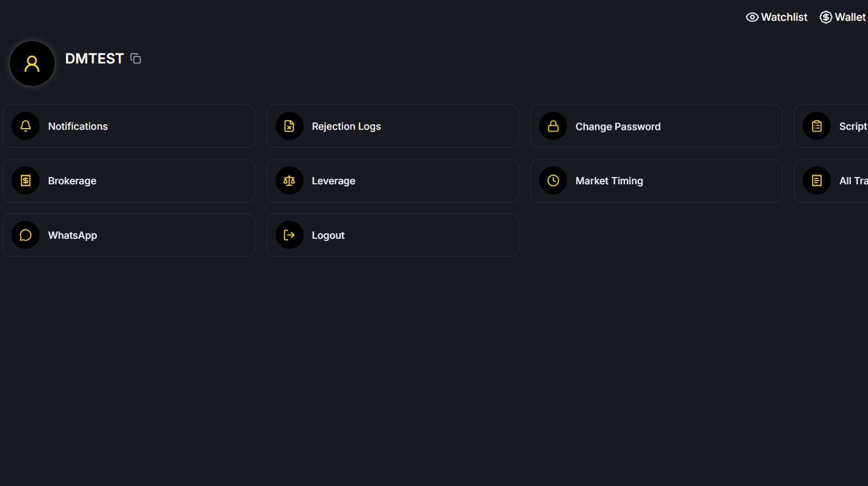Click the All Trades receipt icon
The height and width of the screenshot is (486, 868).
[x=816, y=180]
